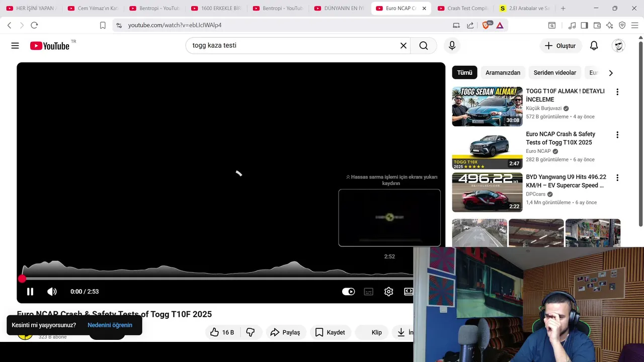Mute the video volume
This screenshot has width=644, height=362.
[52, 292]
